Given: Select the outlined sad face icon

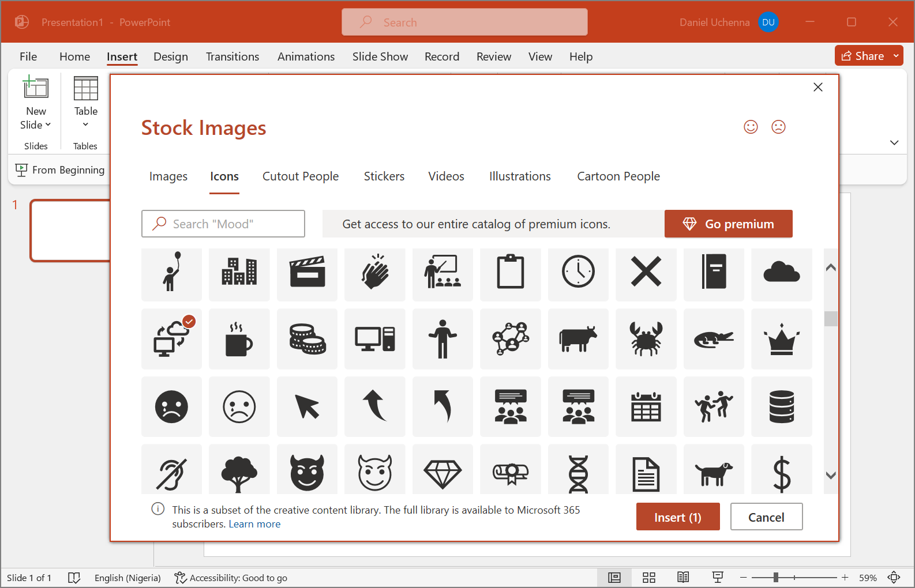Looking at the screenshot, I should coord(239,406).
